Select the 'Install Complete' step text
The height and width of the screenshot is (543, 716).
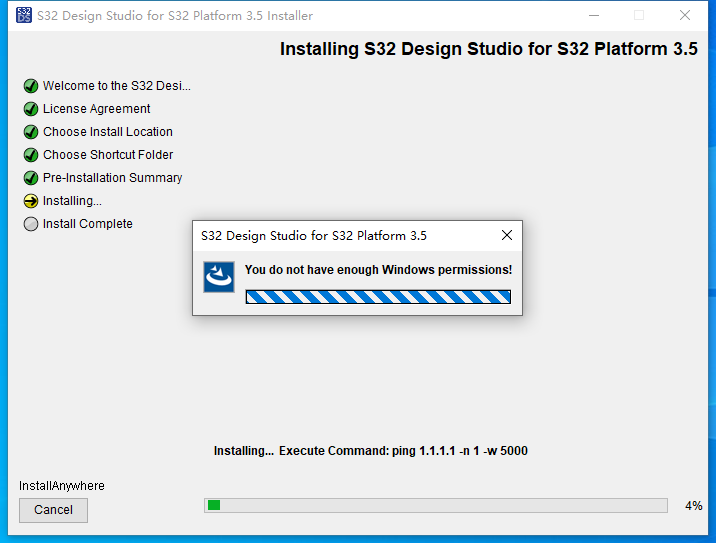(88, 224)
